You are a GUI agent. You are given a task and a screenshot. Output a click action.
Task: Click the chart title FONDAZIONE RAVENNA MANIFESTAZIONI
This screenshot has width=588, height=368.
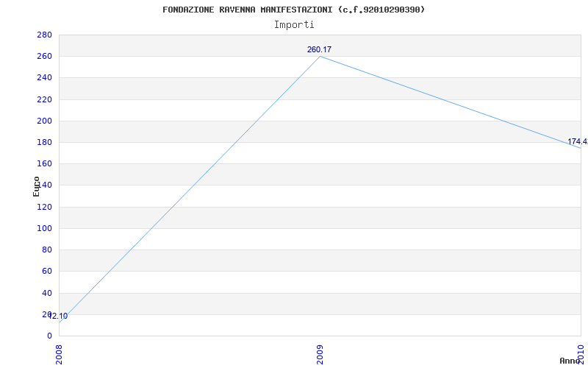point(293,10)
